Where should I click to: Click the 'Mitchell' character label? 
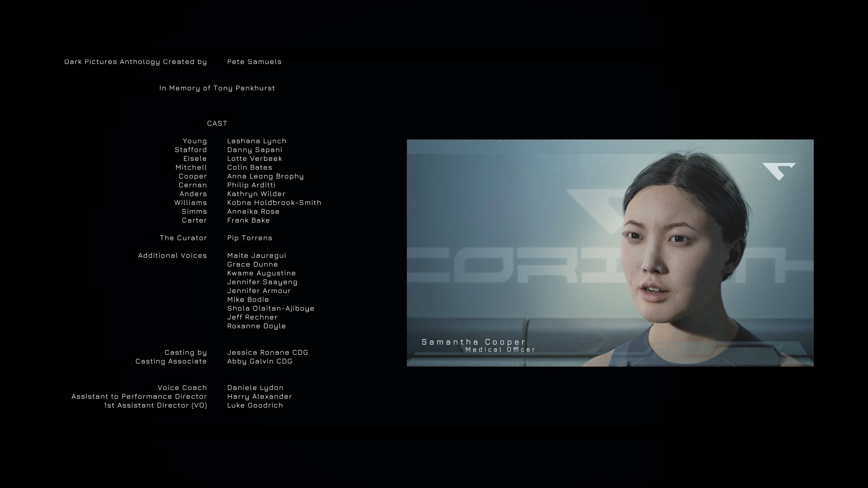pyautogui.click(x=191, y=167)
